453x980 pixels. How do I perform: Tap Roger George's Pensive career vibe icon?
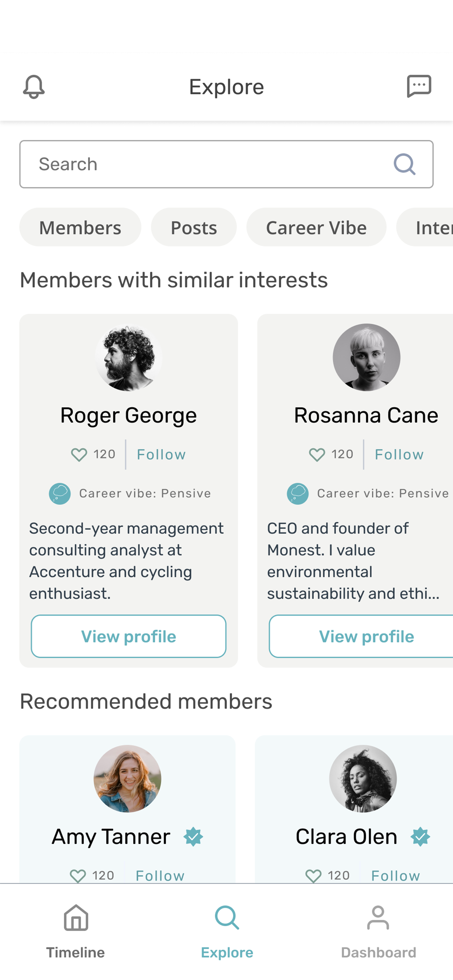click(60, 494)
